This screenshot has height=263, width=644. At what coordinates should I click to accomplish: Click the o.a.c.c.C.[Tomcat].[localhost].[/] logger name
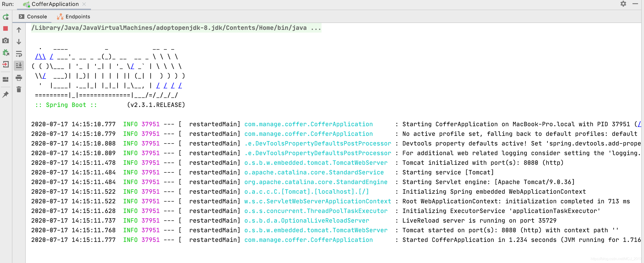click(x=307, y=192)
